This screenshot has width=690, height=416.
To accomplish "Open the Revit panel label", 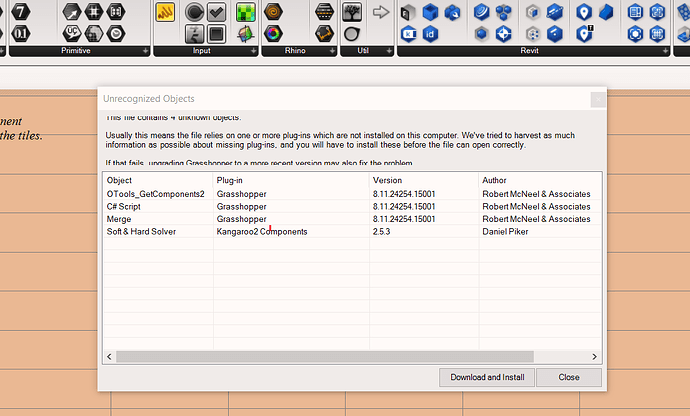I will coord(529,51).
